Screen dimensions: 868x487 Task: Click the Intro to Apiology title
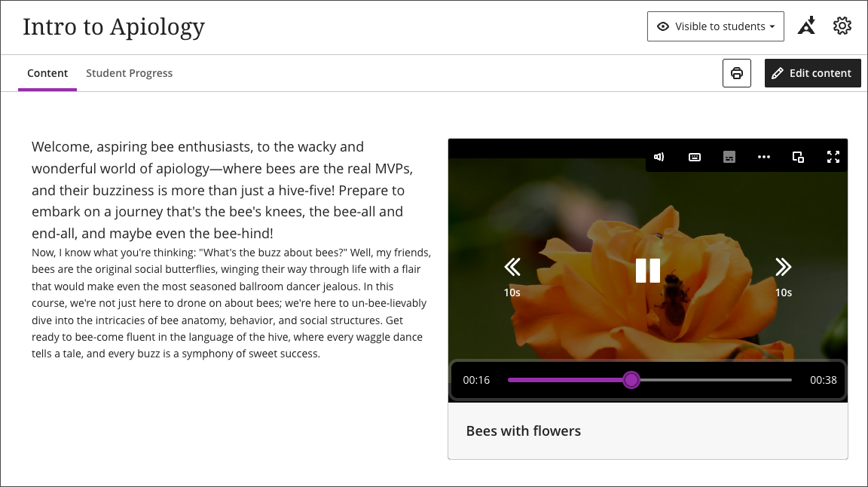pos(114,26)
